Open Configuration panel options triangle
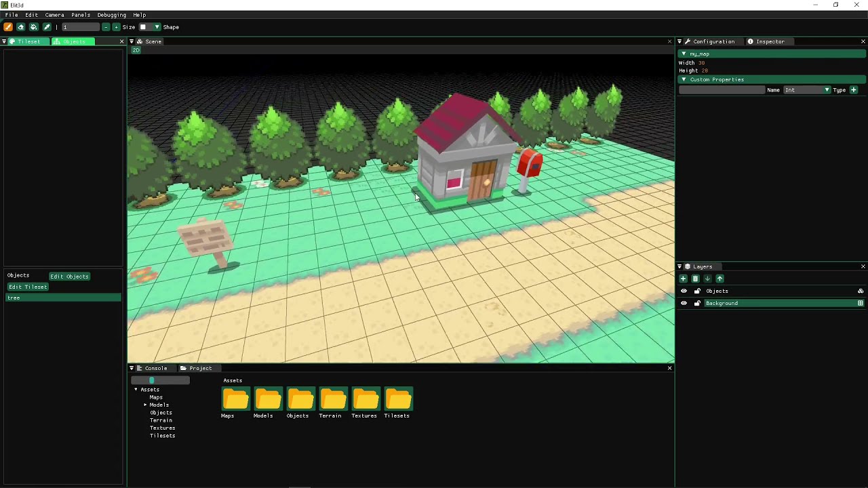The width and height of the screenshot is (868, 488). click(x=679, y=41)
